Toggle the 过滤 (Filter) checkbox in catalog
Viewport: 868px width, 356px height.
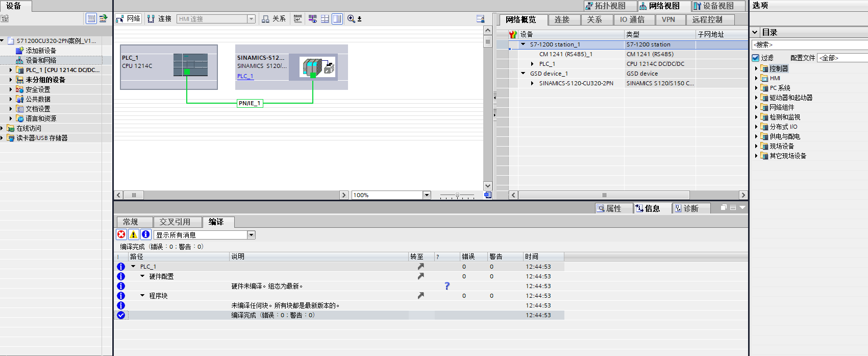756,58
